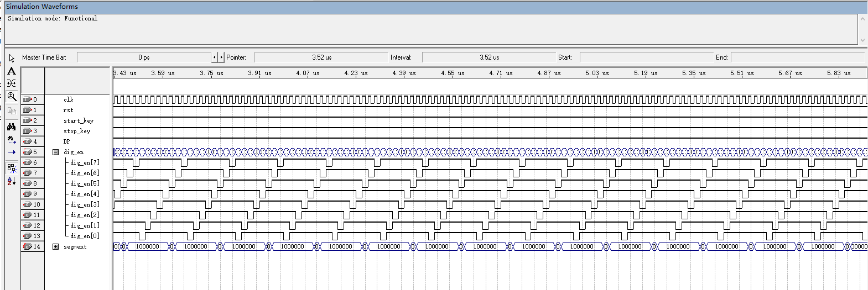Select the dig_en[2] signal

pyautogui.click(x=85, y=215)
